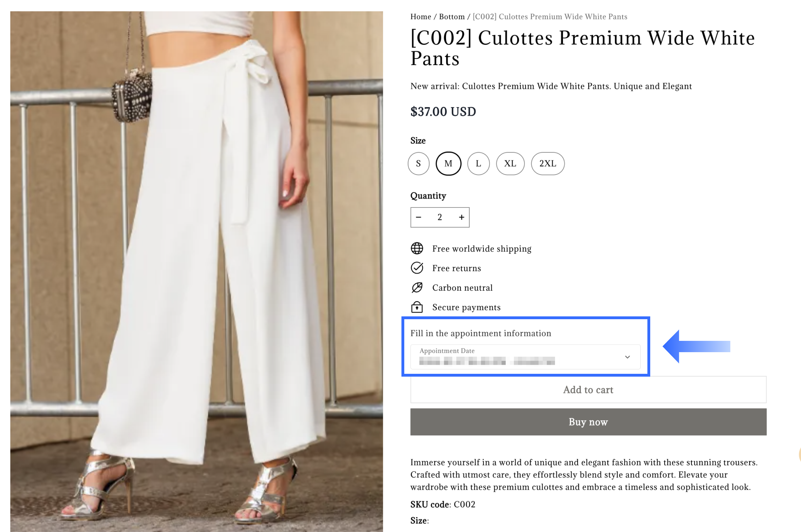
Task: Increase quantity with the plus icon
Action: click(x=461, y=217)
